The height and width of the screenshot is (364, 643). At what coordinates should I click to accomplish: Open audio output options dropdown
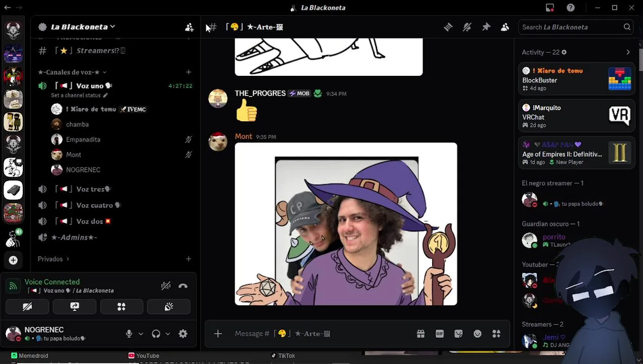click(x=167, y=334)
